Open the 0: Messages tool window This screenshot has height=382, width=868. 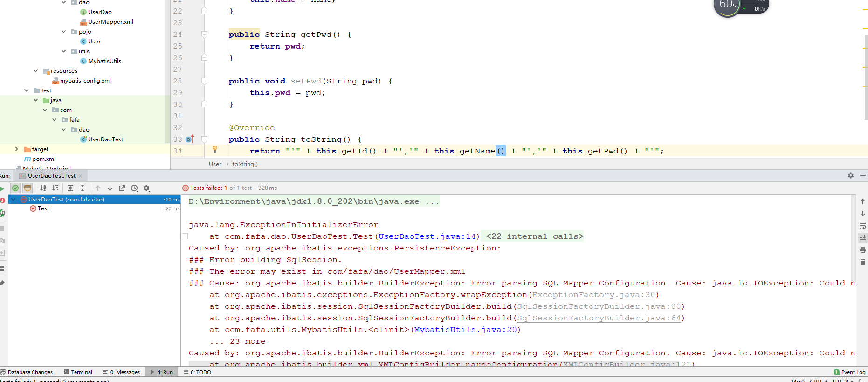point(121,372)
